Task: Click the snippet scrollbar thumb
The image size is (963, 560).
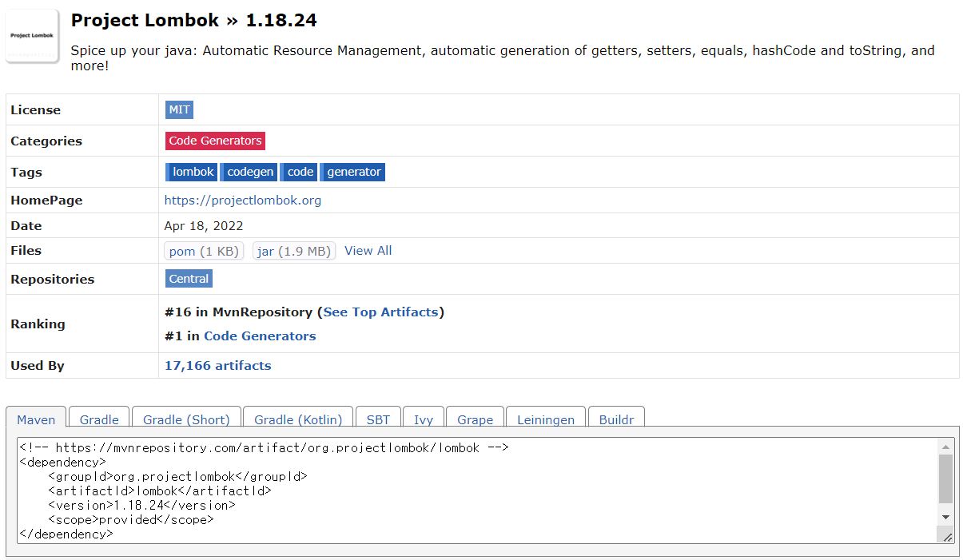Action: pyautogui.click(x=946, y=479)
